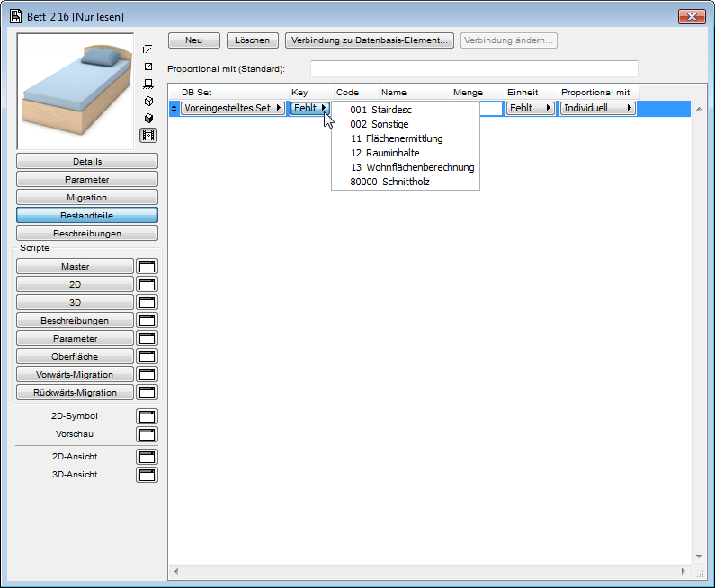
Task: Open the Key Fehlt dropdown
Action: [x=309, y=108]
